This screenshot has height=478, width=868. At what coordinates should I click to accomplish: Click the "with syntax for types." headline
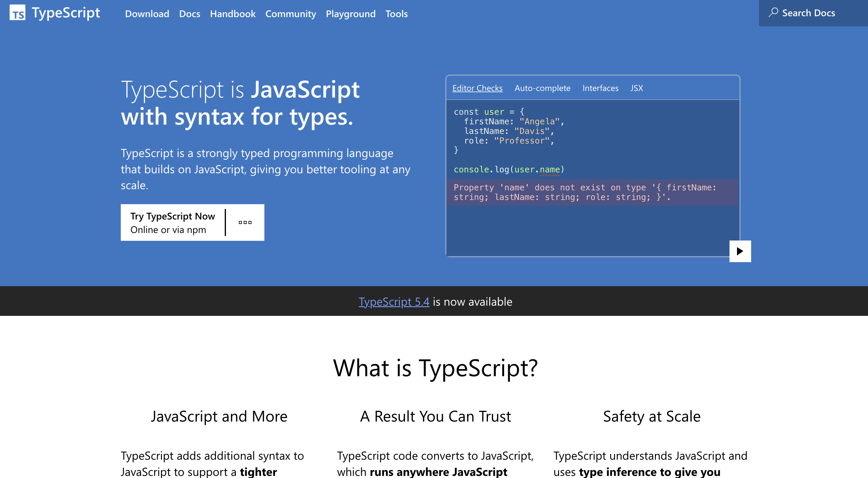tap(237, 117)
